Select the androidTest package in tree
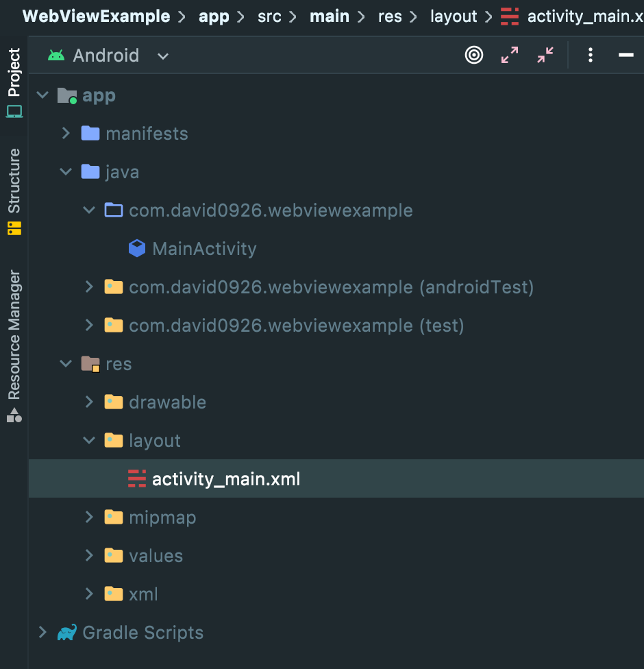 (331, 287)
